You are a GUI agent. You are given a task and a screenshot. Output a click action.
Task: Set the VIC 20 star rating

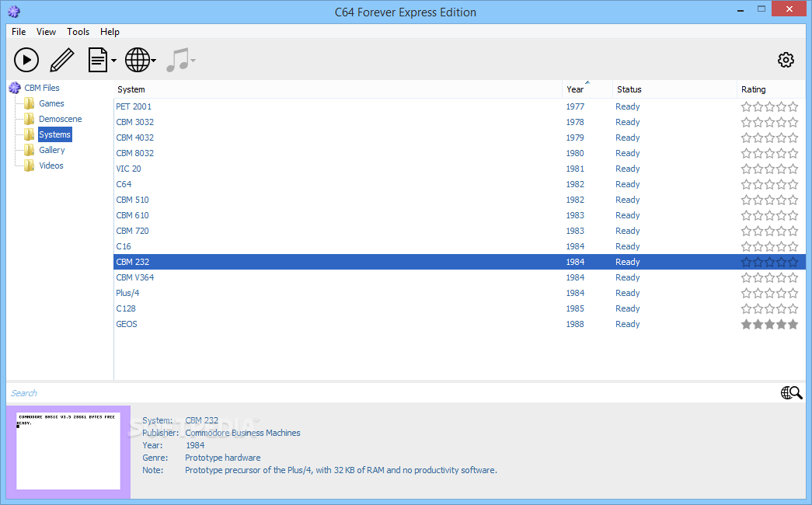(769, 169)
